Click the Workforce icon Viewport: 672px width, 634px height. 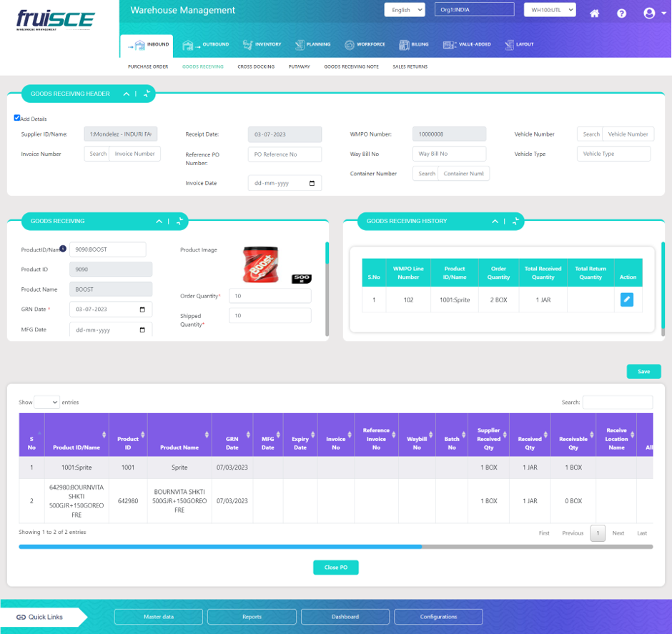coord(350,44)
